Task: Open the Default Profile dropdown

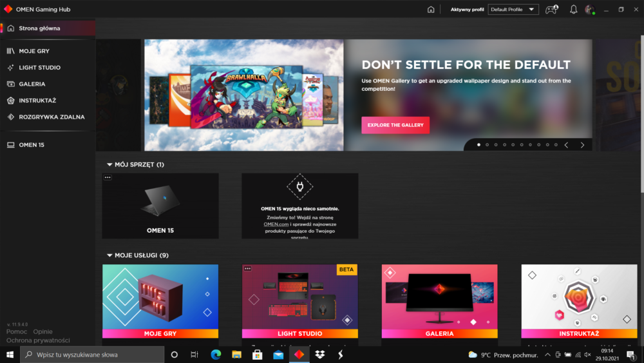Action: tap(513, 10)
